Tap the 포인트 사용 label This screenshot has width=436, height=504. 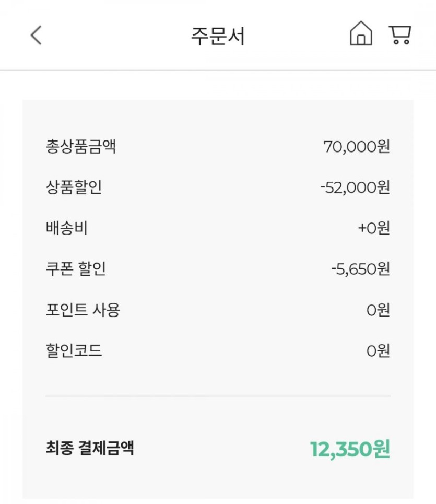[83, 310]
